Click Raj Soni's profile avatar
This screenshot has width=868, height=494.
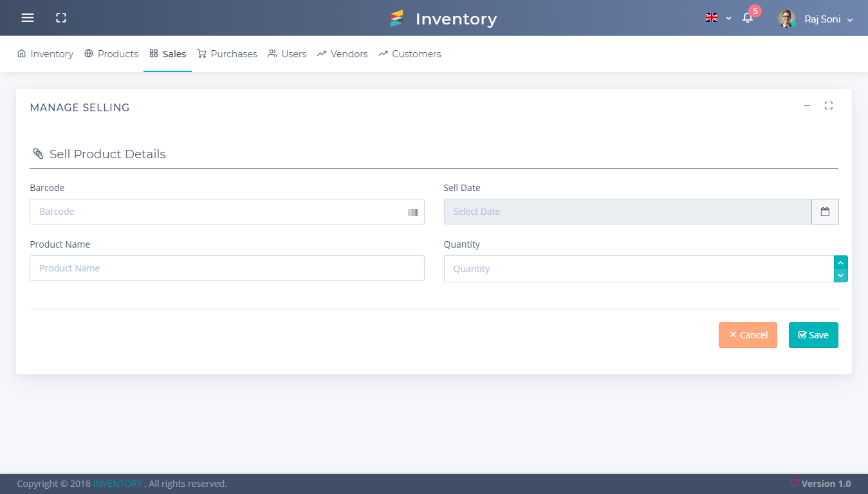(x=786, y=19)
